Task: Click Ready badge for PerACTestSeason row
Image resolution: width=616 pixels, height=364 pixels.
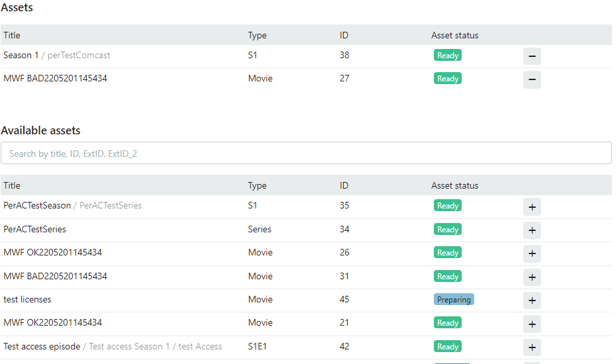Action: pyautogui.click(x=448, y=206)
